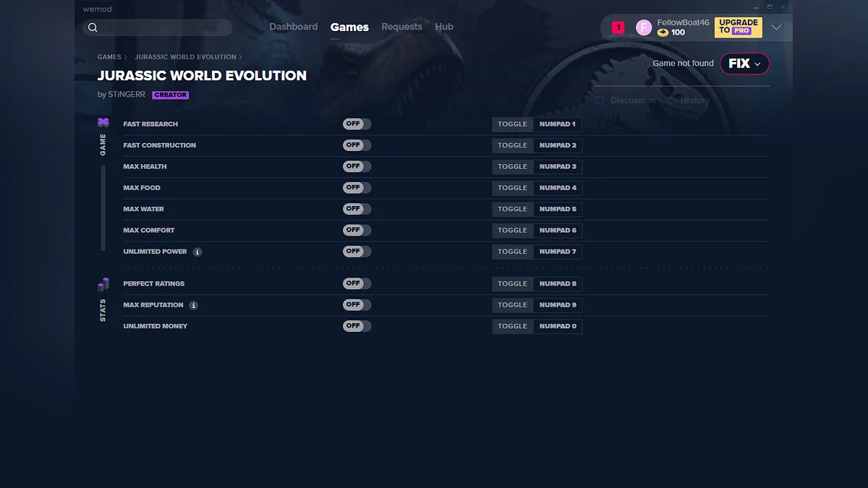
Task: Click the coin balance icon
Action: 663,33
